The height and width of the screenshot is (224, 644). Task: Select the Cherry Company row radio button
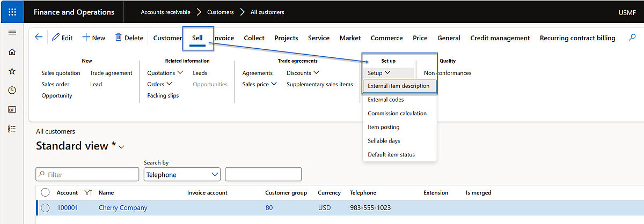46,208
